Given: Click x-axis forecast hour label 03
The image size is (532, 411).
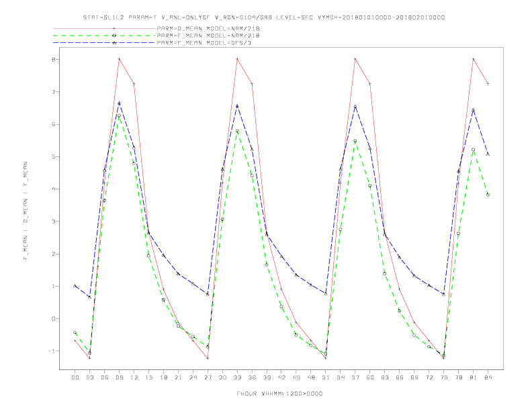Looking at the screenshot, I should coord(89,377).
